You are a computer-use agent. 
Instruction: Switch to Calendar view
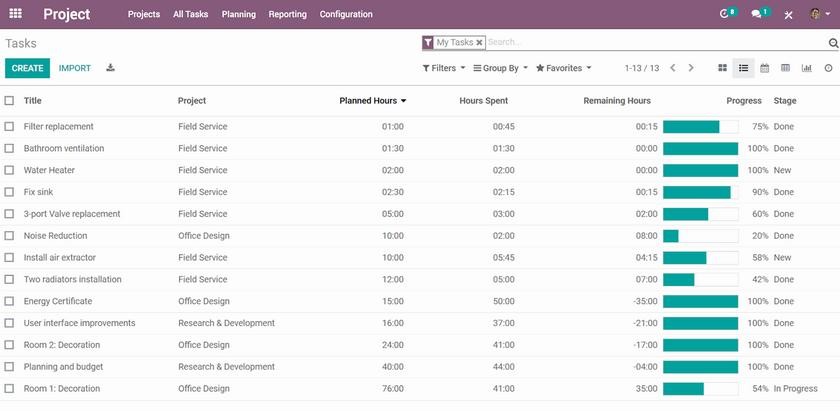(x=764, y=68)
